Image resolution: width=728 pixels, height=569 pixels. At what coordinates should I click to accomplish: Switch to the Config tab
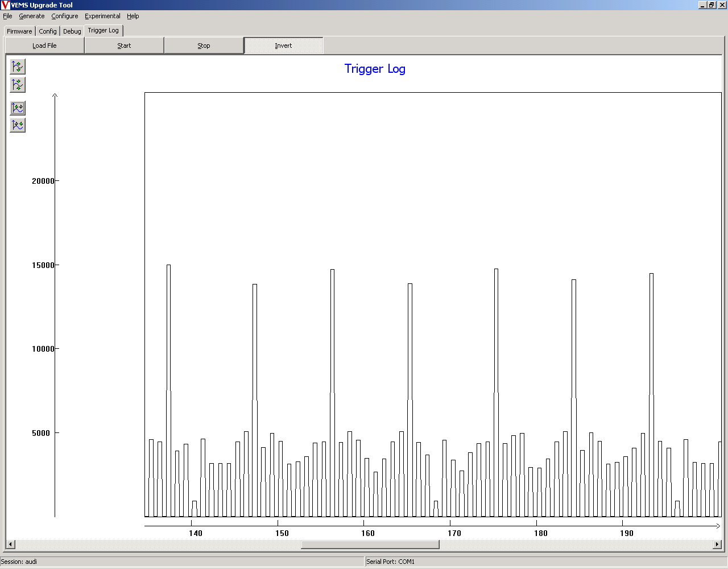48,31
